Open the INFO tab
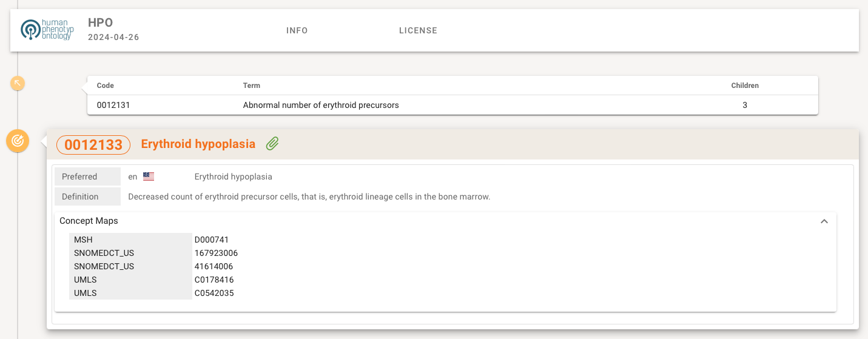The image size is (868, 339). pyautogui.click(x=297, y=30)
